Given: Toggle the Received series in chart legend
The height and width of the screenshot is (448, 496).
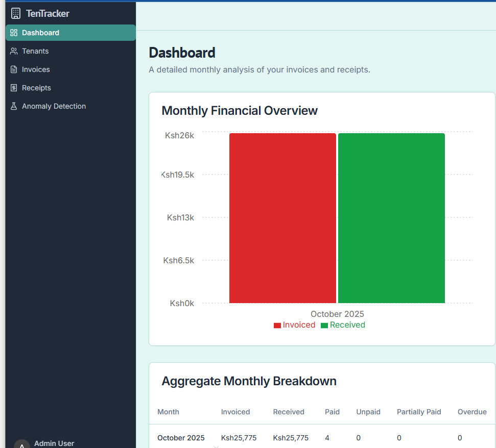Looking at the screenshot, I should tap(343, 325).
